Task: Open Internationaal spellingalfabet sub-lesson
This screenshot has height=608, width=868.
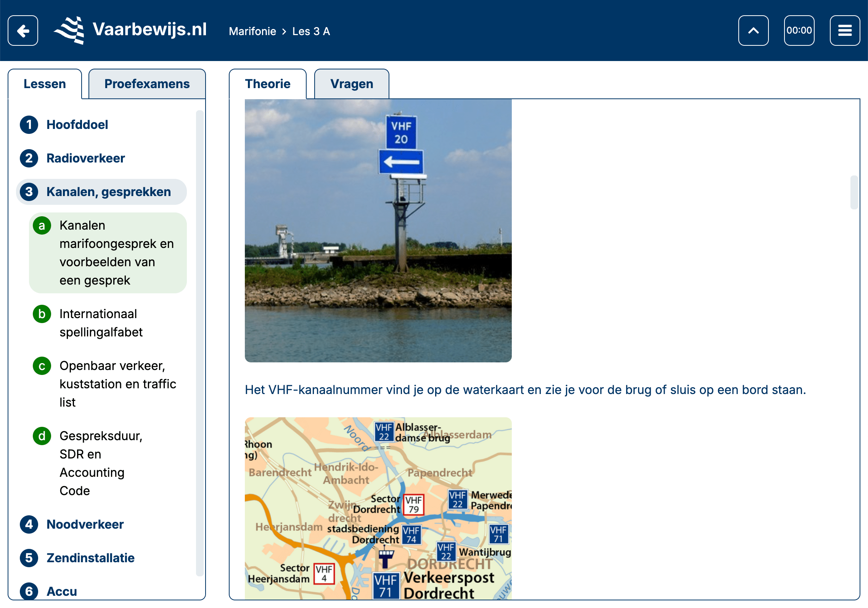Action: pos(101,323)
